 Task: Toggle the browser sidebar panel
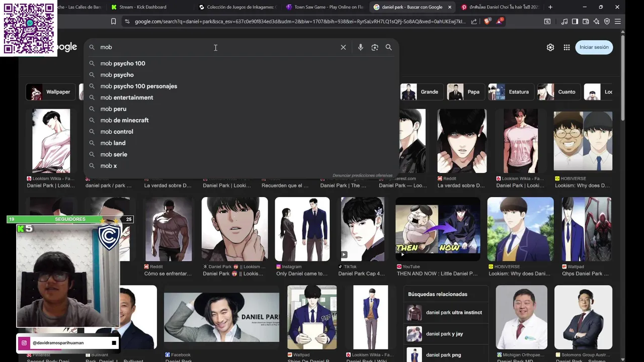pos(575,22)
